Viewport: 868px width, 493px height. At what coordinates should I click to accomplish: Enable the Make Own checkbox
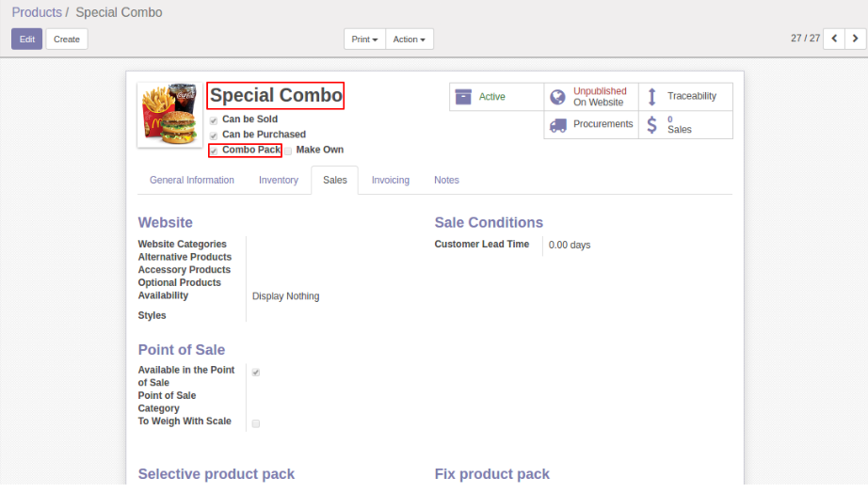(x=288, y=151)
